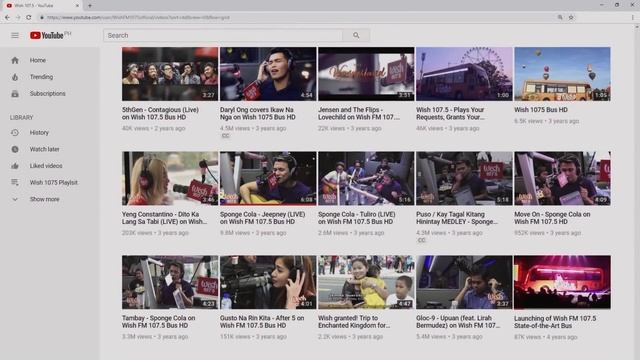Focus the YouTube Search field
Image resolution: width=640 pixels, height=360 pixels.
point(223,36)
